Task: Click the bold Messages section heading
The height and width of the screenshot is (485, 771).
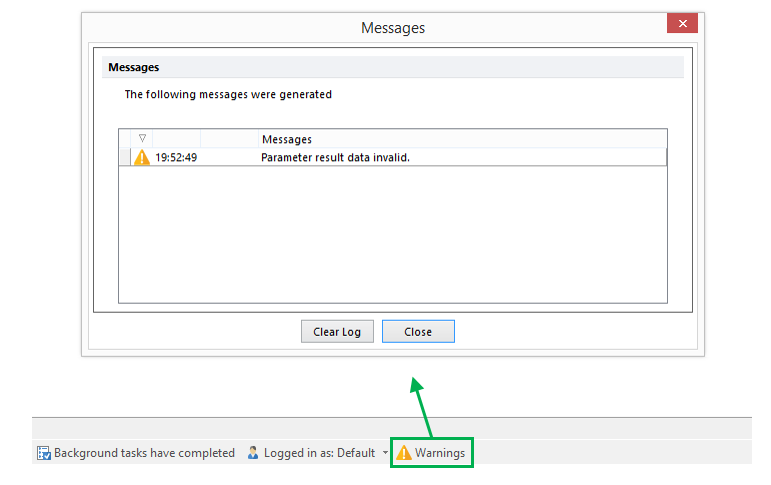Action: [134, 67]
